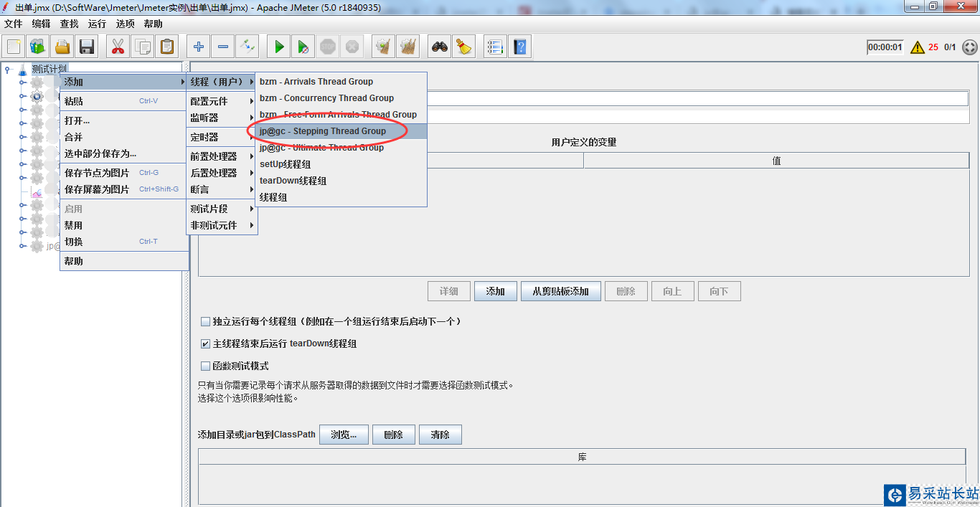Viewport: 980px width, 507px height.
Task: Open 运行 menu in menu bar
Action: (x=97, y=24)
